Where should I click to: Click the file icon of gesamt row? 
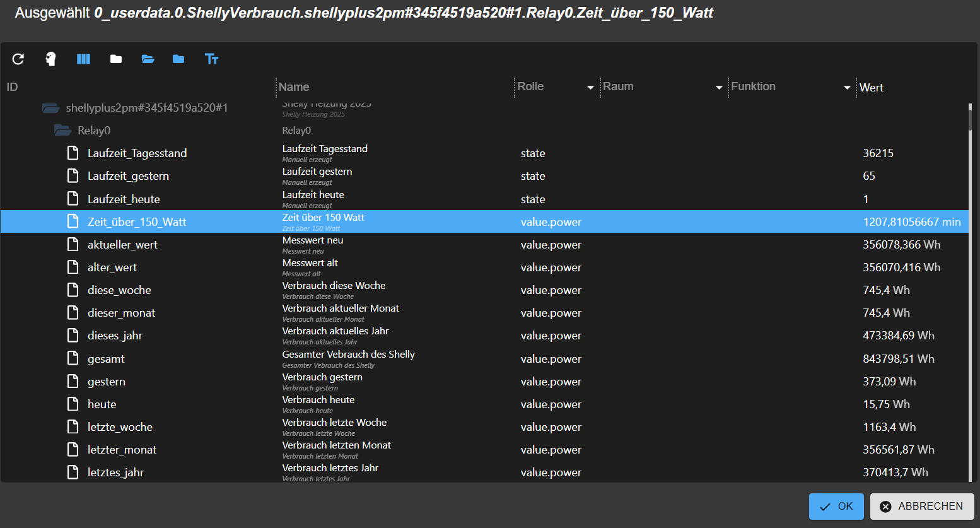73,358
